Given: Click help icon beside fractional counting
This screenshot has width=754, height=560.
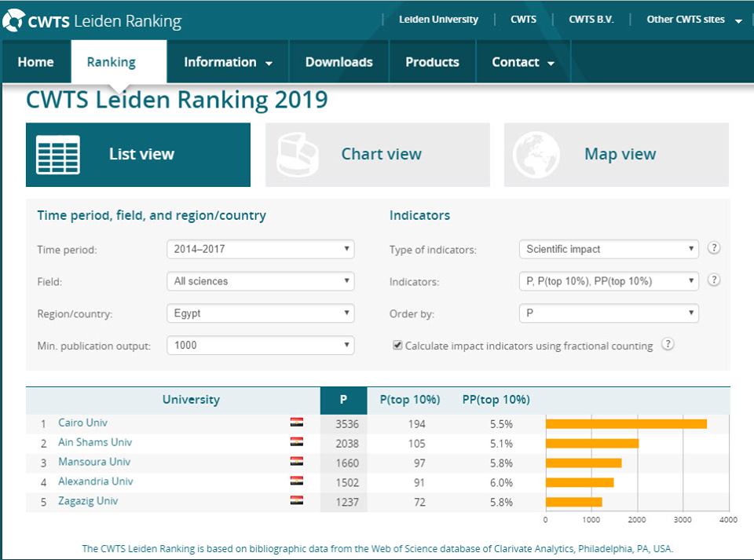Looking at the screenshot, I should click(x=668, y=344).
